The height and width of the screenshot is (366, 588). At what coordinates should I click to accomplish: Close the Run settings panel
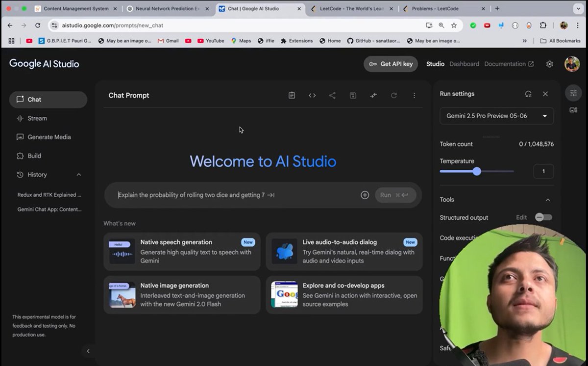coord(545,94)
